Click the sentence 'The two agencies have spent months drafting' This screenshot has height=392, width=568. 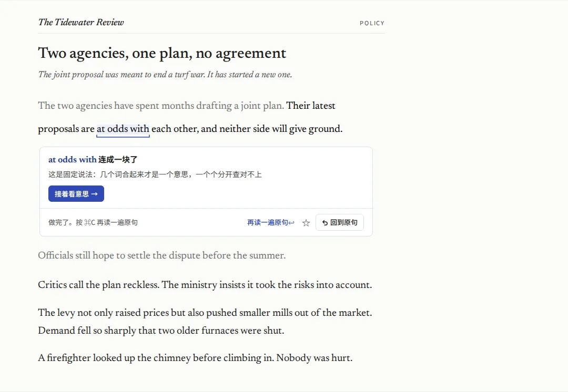(161, 106)
